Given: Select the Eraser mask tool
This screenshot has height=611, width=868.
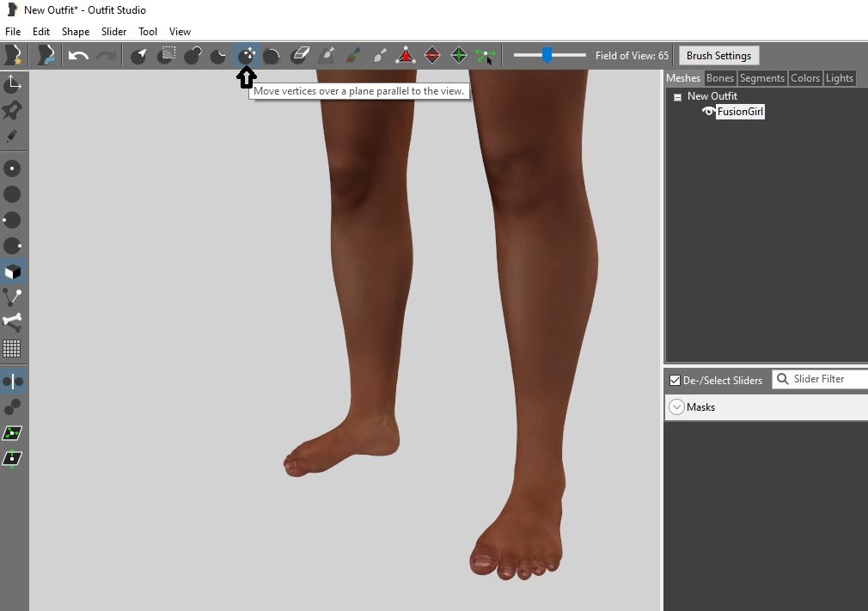Looking at the screenshot, I should [299, 56].
